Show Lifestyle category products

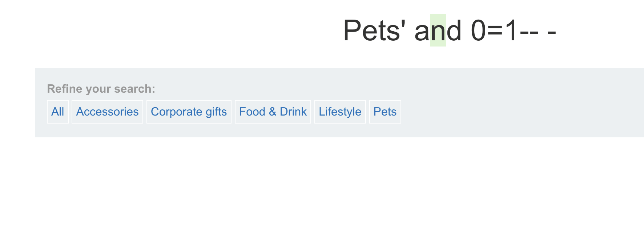(x=340, y=112)
